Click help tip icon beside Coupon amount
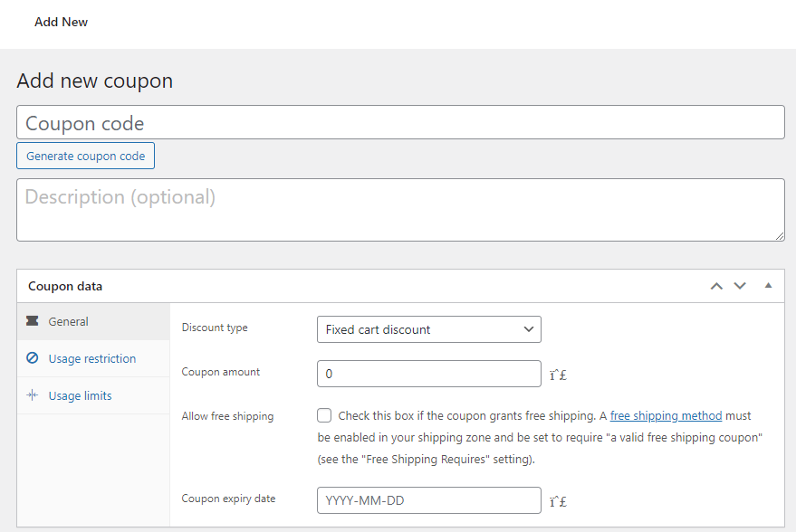This screenshot has height=532, width=796. pyautogui.click(x=558, y=374)
